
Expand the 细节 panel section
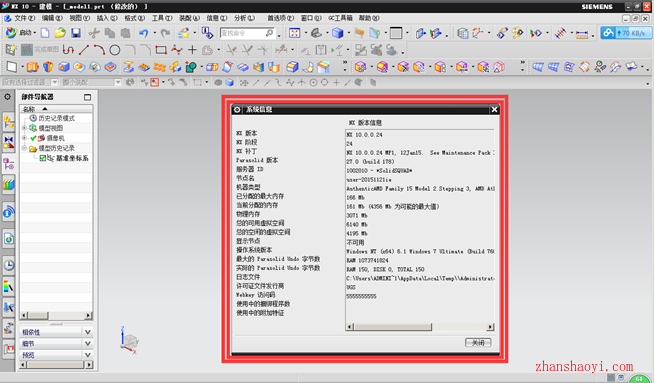tap(88, 343)
